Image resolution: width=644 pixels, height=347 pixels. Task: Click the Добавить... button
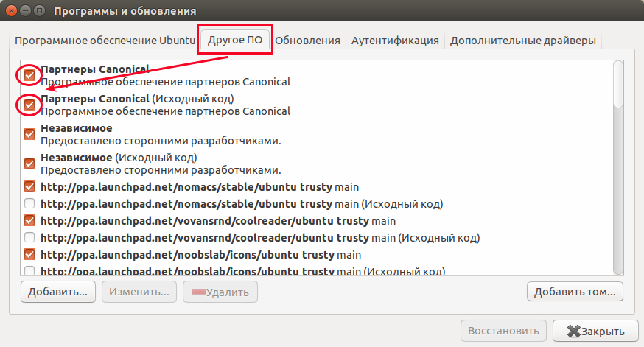point(58,292)
